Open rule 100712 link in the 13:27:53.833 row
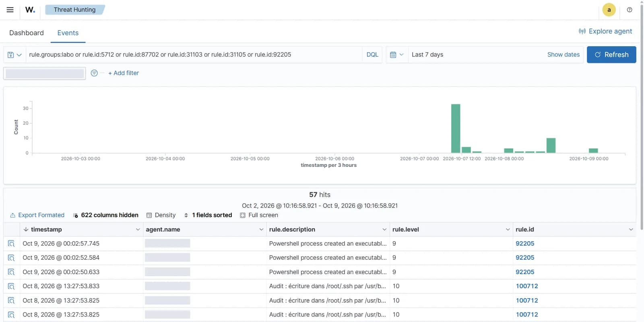 [x=527, y=286]
